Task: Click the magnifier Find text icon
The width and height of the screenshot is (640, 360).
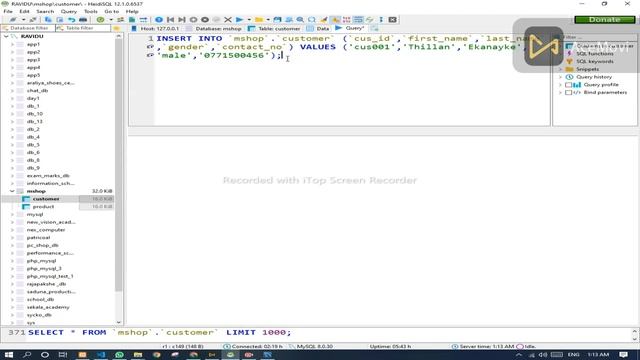Action: click(300, 20)
